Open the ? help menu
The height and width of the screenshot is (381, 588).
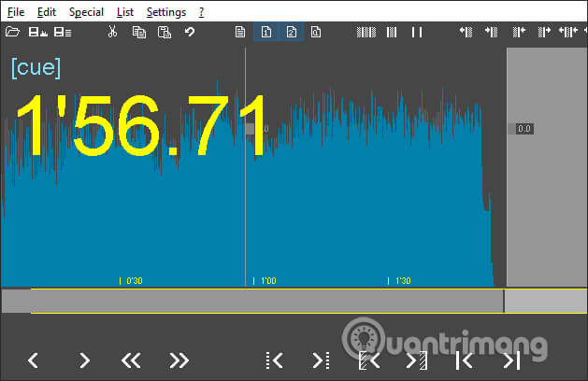[x=201, y=12]
